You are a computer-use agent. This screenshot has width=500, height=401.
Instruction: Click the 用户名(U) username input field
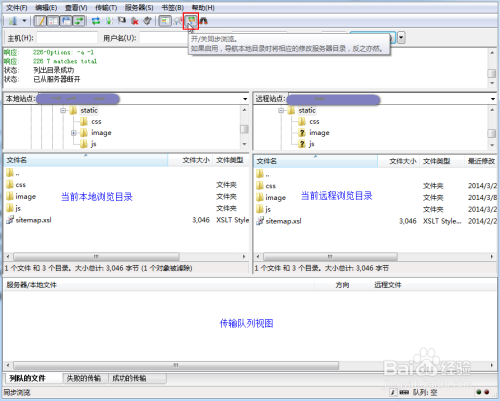pyautogui.click(x=165, y=38)
